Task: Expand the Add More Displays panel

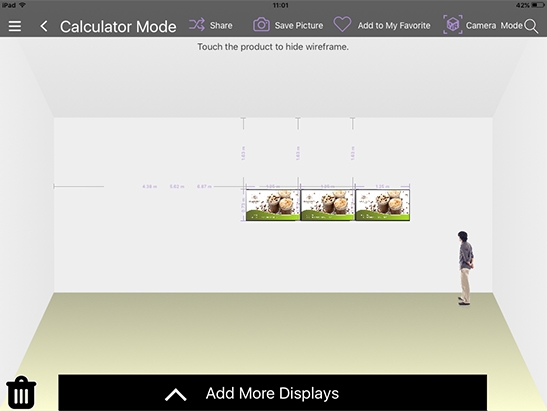Action: pos(272,393)
